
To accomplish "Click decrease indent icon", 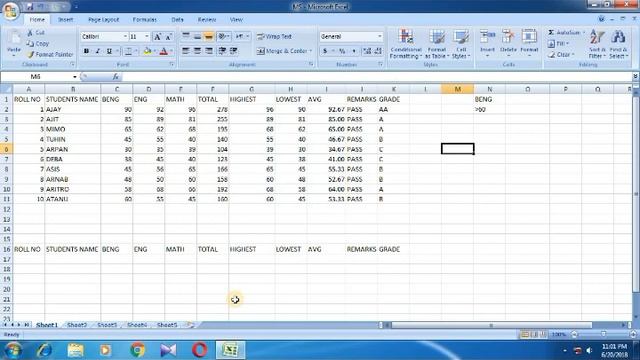I will 222,51.
